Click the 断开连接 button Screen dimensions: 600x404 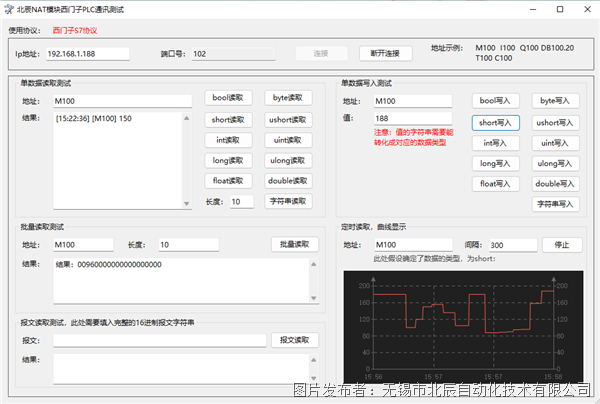[384, 53]
